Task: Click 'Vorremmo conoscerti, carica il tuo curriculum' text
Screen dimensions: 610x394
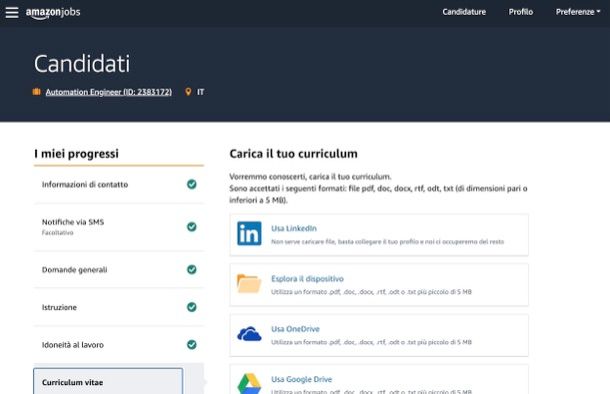Action: click(310, 177)
